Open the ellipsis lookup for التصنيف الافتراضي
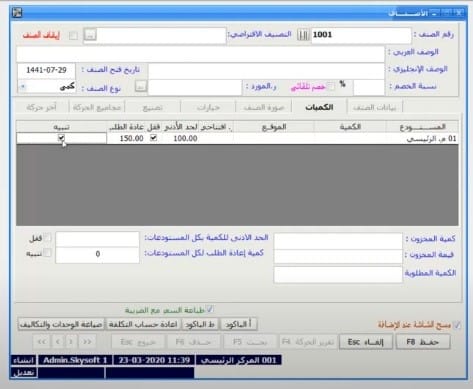Screen dimensions: 473x389 click(90, 35)
